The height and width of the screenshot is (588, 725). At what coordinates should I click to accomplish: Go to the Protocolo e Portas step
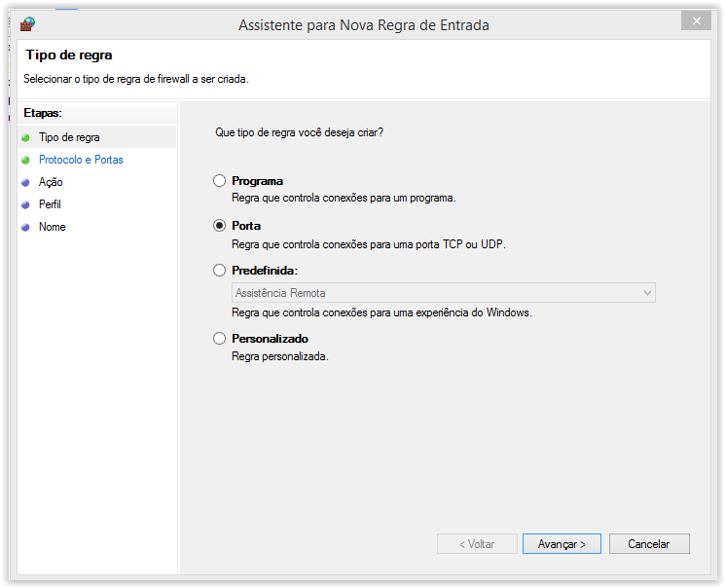click(x=81, y=160)
